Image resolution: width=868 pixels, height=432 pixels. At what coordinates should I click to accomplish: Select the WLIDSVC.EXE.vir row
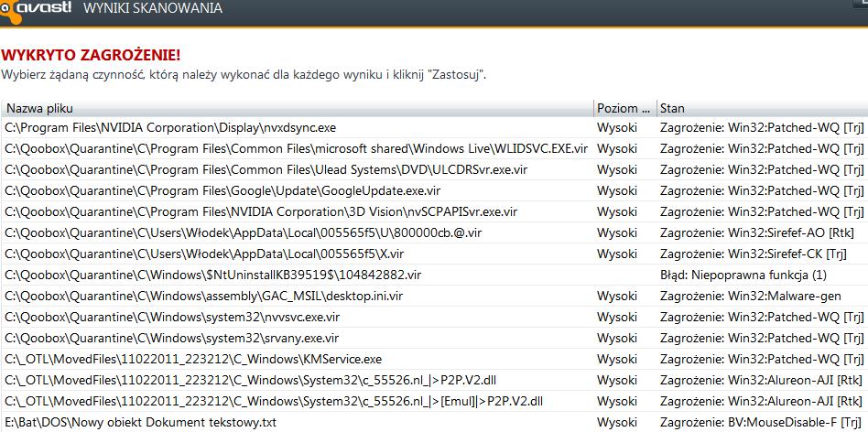coord(435,149)
